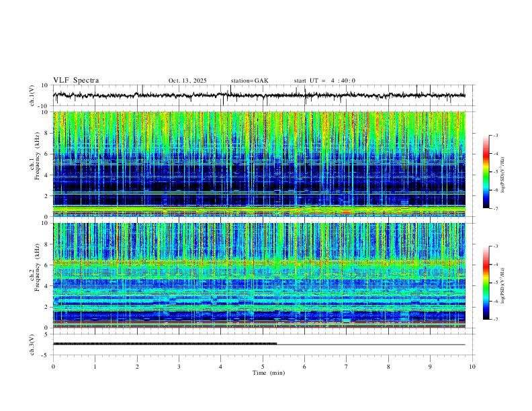Select the "start UT = 4 :40: 0" text
Viewport: 532px width, 411px height.
[x=324, y=81]
